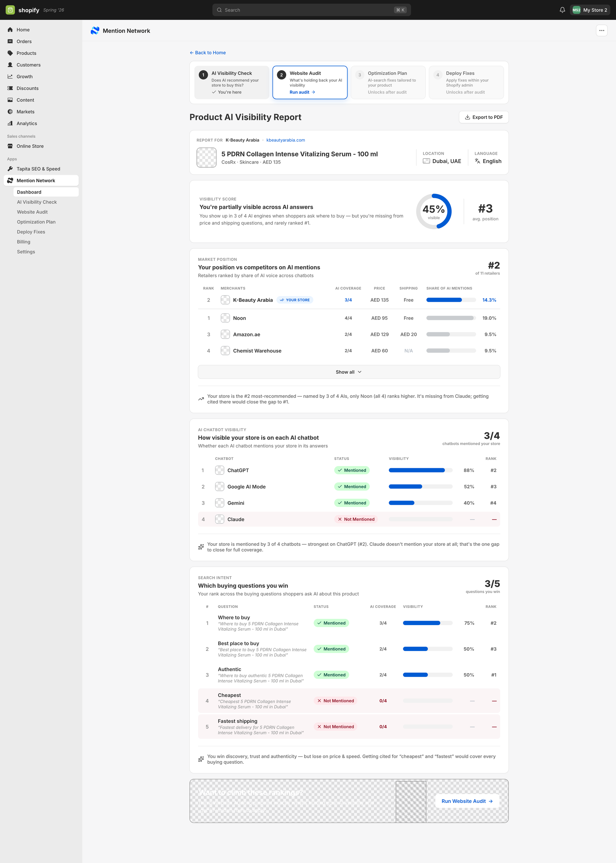Open the Billing page
The image size is (616, 863).
point(23,242)
